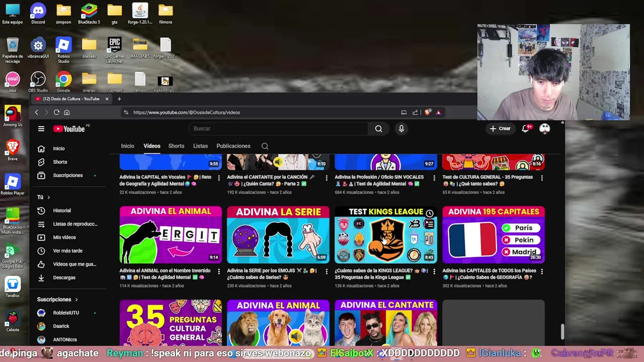This screenshot has width=644, height=362.
Task: Open Adivina el Cantante thumbnail
Action: click(x=386, y=322)
